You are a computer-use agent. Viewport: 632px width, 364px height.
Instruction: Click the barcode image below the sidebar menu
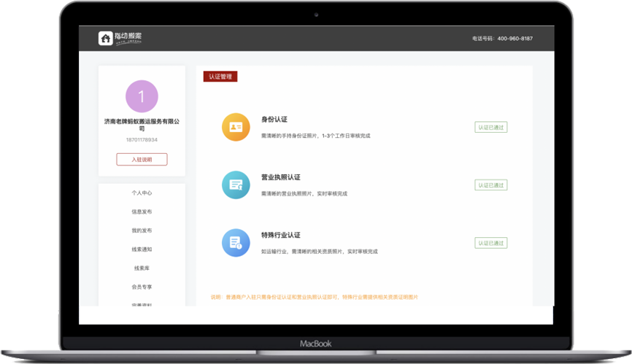click(142, 309)
